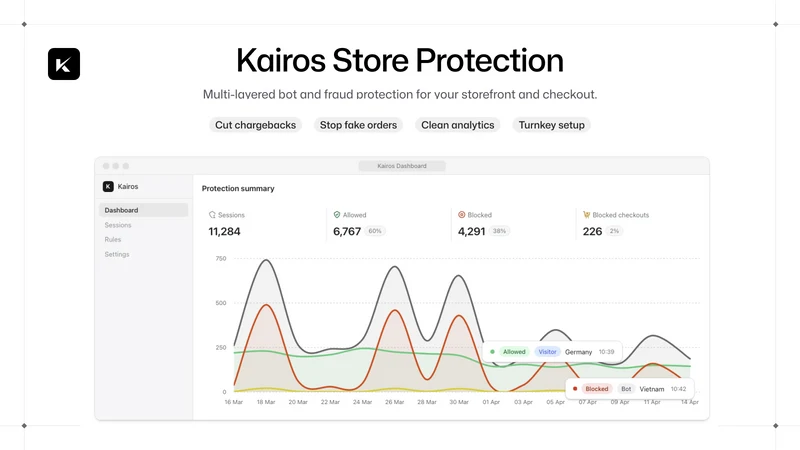
Task: Click the 38% badge next to Blocked
Action: click(x=499, y=231)
